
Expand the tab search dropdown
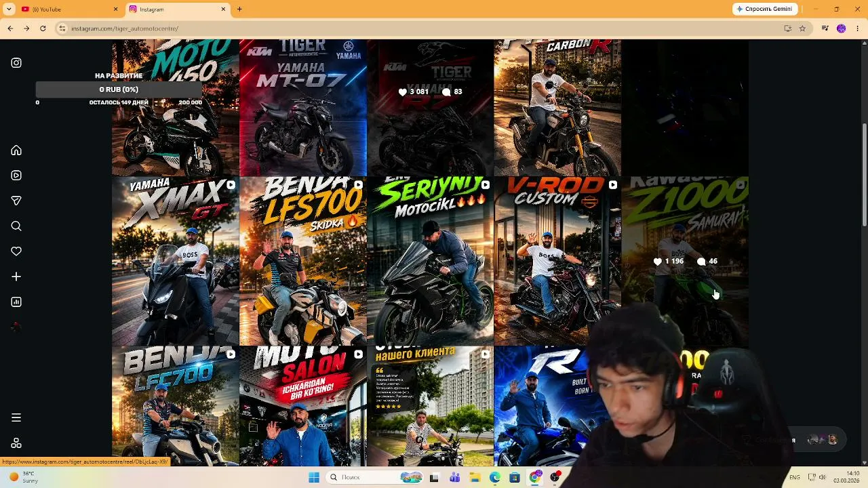(x=9, y=9)
